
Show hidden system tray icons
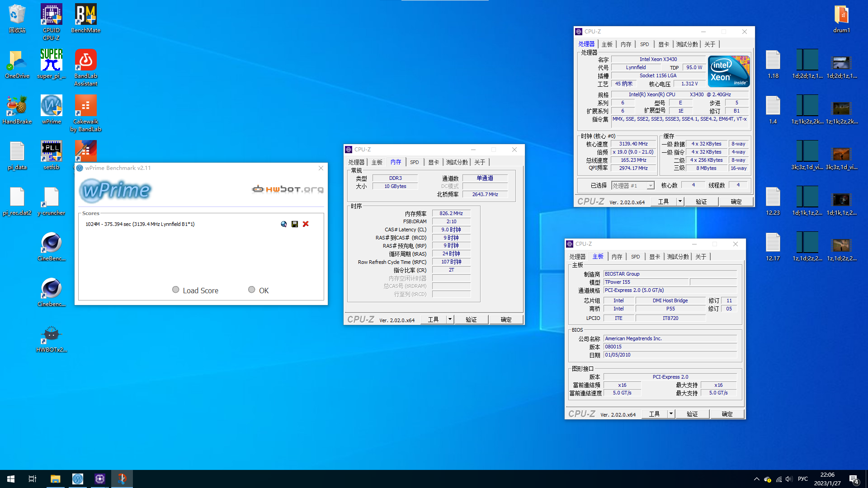click(756, 479)
